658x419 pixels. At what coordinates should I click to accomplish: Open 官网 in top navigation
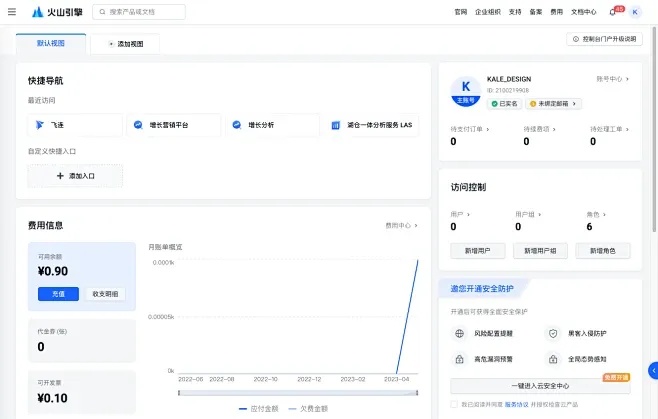pyautogui.click(x=461, y=12)
